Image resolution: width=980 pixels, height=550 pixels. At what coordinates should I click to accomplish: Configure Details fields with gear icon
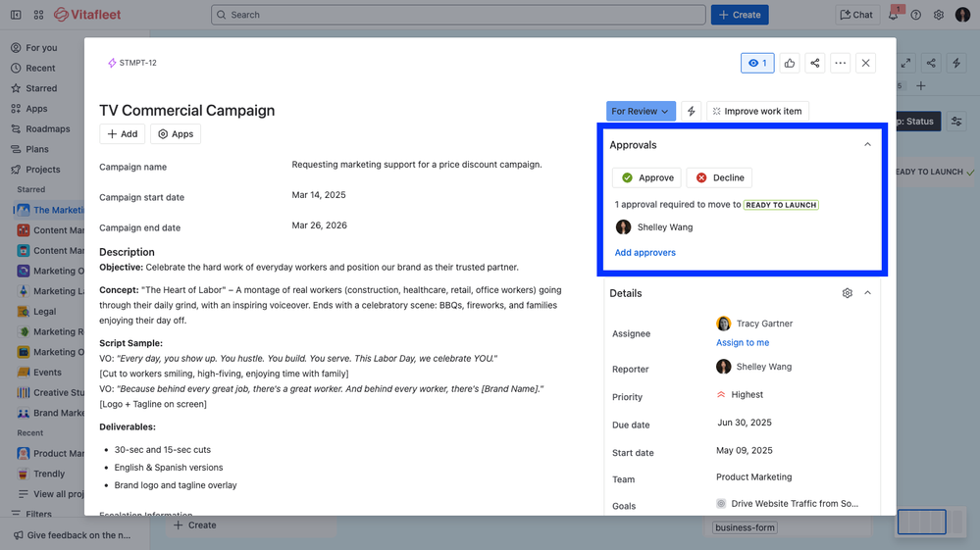click(847, 293)
